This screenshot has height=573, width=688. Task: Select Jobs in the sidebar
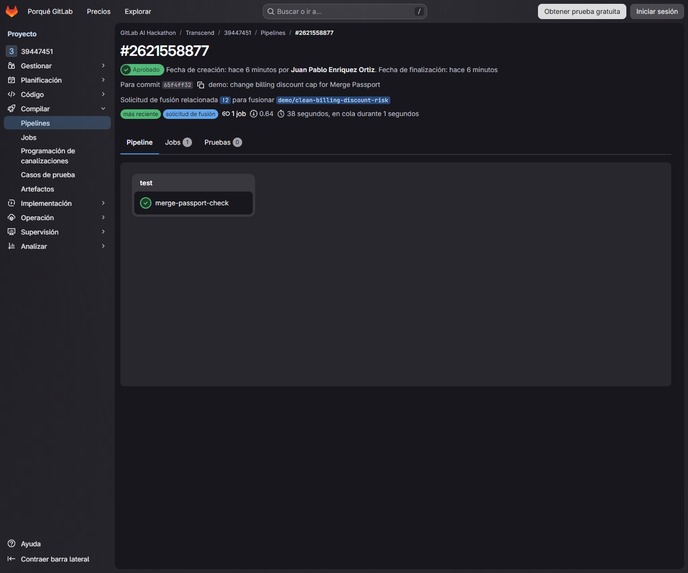(57, 137)
